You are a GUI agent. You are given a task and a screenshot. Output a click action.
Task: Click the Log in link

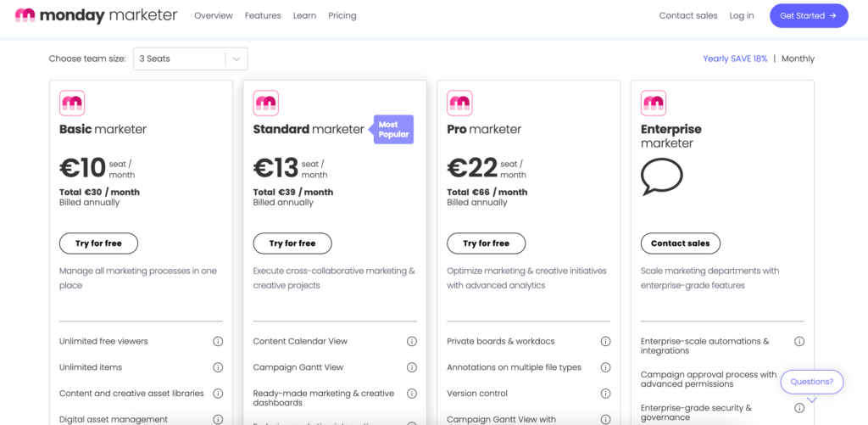pos(741,15)
